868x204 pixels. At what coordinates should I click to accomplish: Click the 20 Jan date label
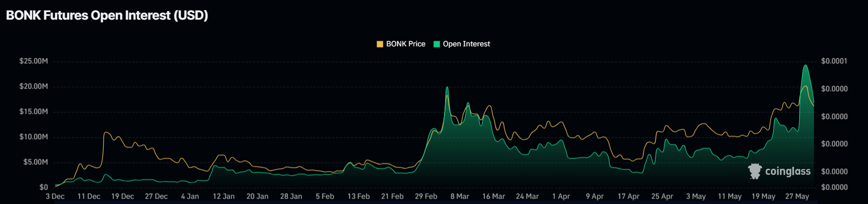pos(257,196)
